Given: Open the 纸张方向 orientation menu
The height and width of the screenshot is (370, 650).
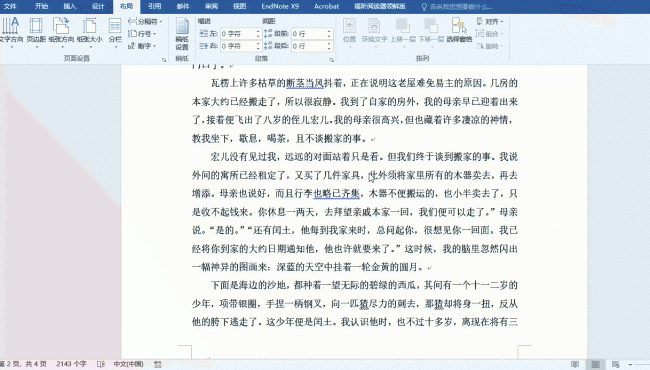Looking at the screenshot, I should coord(61,31).
